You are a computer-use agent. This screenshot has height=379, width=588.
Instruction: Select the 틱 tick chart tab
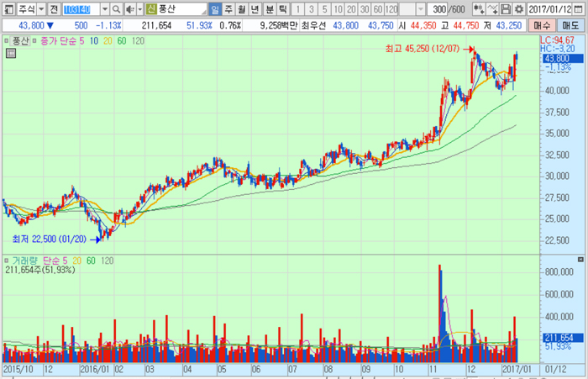[x=282, y=8]
